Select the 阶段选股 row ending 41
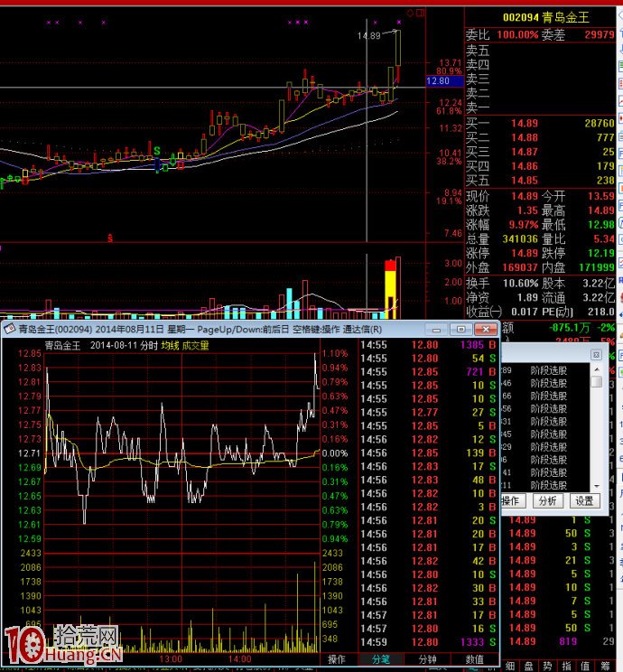 click(x=546, y=472)
